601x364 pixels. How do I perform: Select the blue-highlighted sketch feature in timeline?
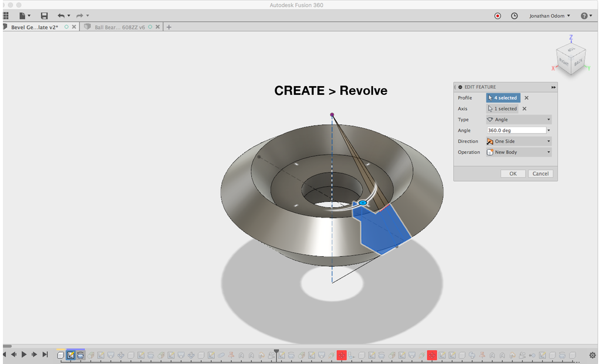tap(70, 356)
